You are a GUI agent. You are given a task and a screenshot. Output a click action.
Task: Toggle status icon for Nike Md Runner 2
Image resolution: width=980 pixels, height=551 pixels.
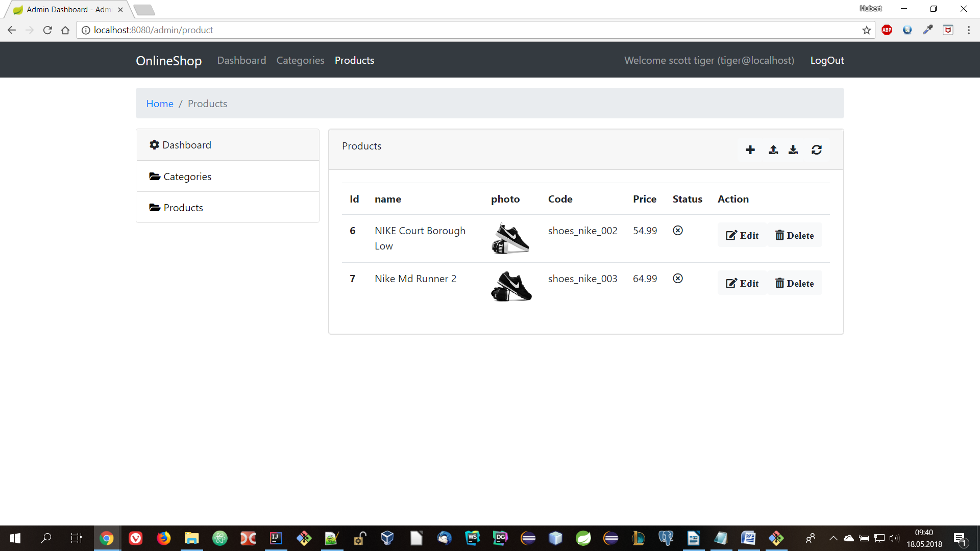tap(677, 279)
